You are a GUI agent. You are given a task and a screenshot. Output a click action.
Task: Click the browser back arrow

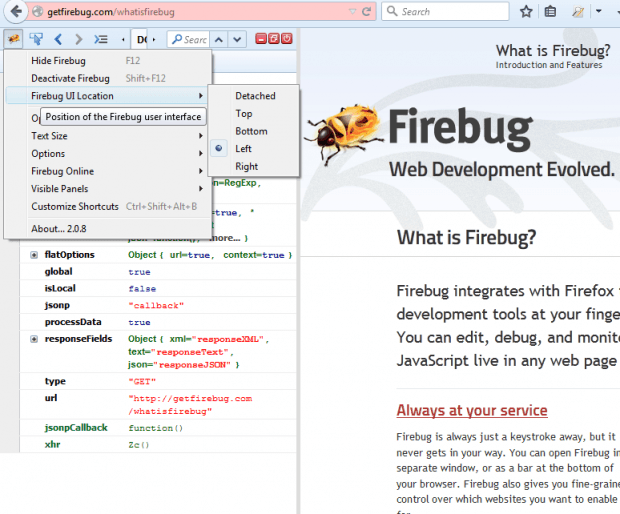[15, 11]
